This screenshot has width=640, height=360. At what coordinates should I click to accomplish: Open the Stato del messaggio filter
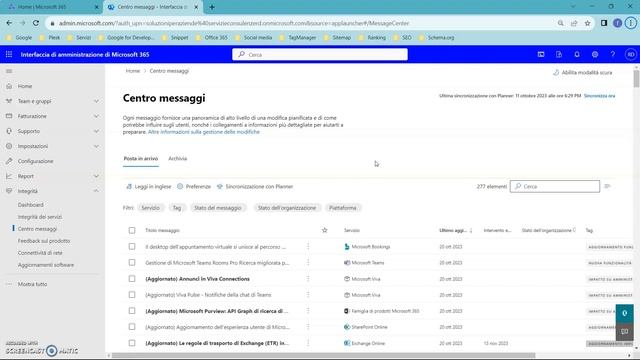(x=218, y=208)
